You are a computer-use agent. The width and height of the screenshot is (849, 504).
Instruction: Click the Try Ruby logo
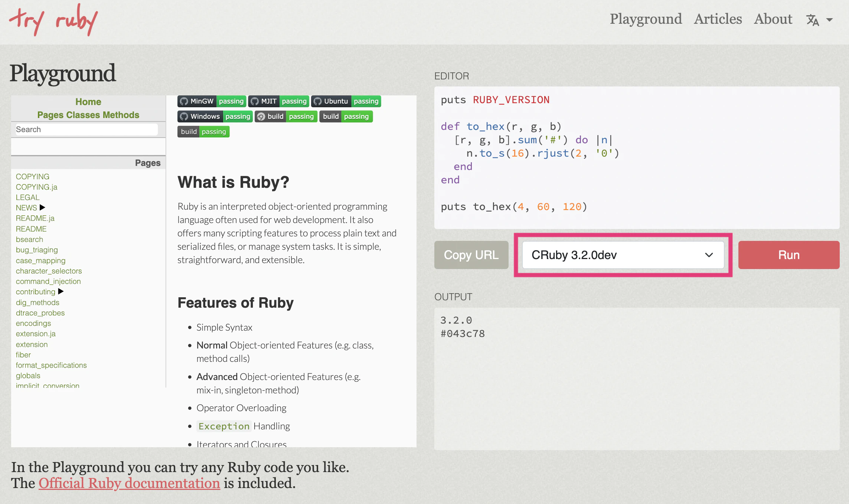coord(53,20)
